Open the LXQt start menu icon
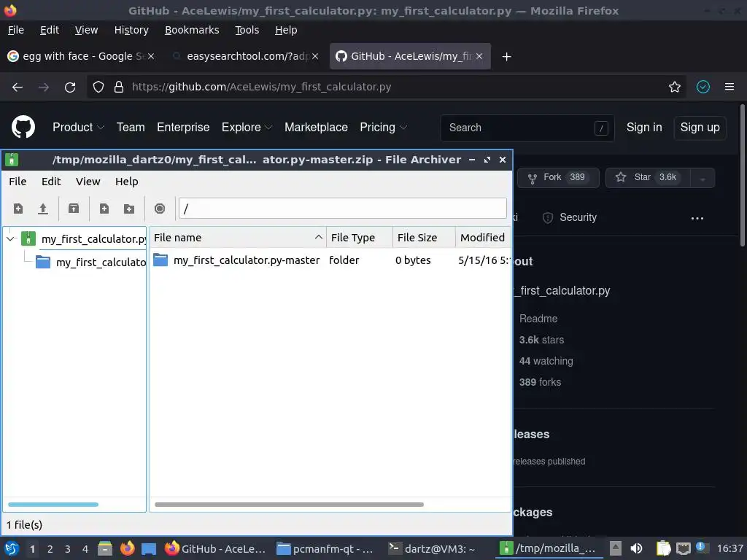The image size is (747, 560). [x=12, y=548]
